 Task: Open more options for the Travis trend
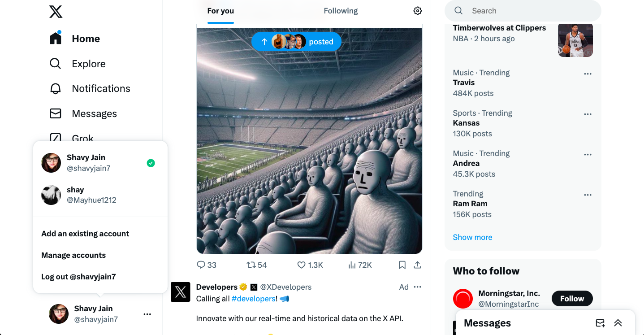pos(588,74)
